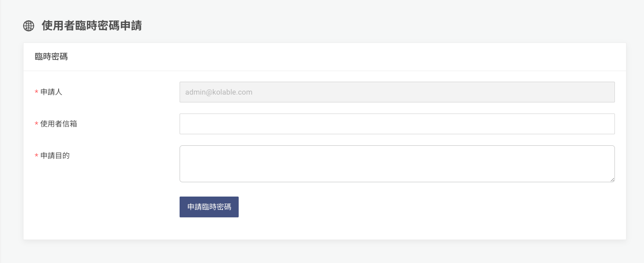Click the resize handle of 申請目的 textarea

[612, 179]
